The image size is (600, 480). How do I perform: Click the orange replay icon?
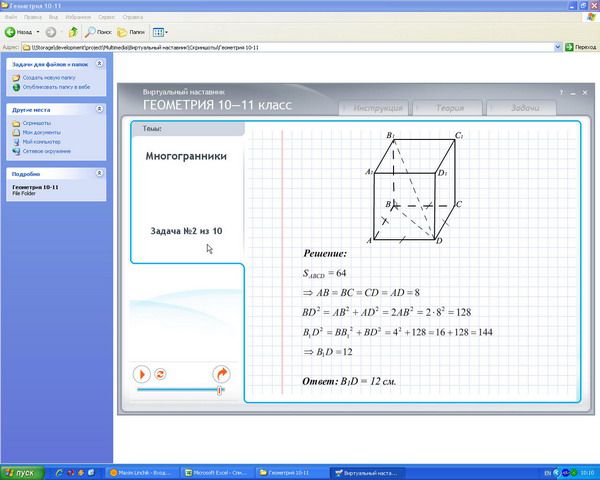pos(160,373)
